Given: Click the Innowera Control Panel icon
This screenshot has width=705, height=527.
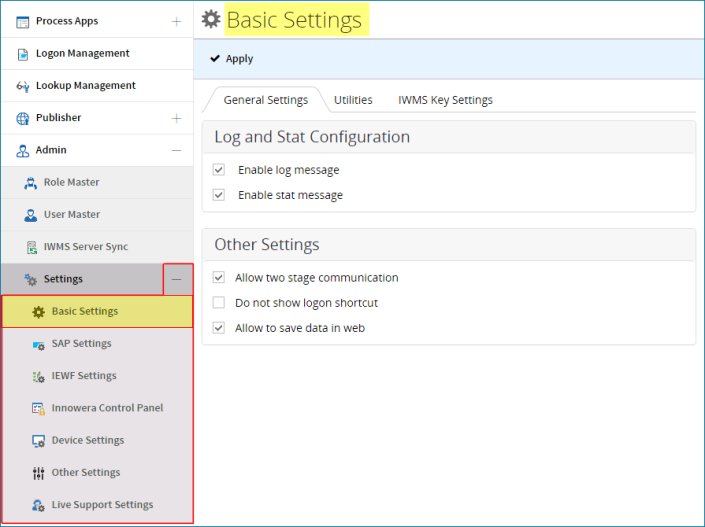Looking at the screenshot, I should [x=39, y=408].
